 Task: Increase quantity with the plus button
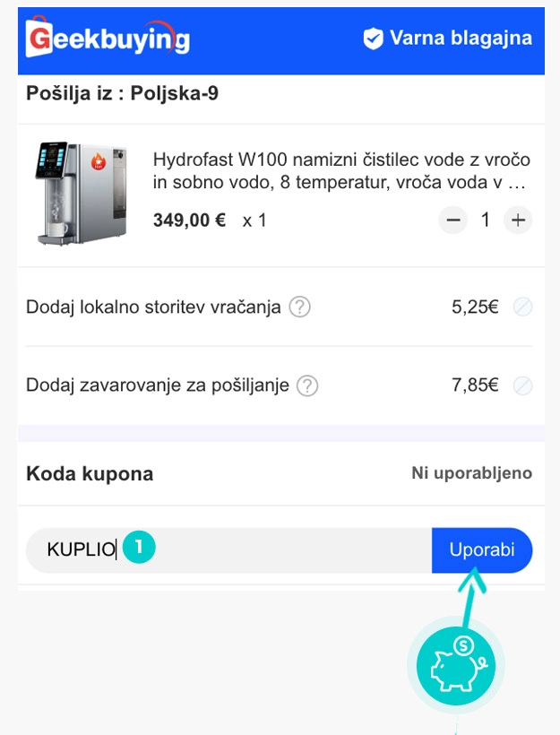[518, 220]
